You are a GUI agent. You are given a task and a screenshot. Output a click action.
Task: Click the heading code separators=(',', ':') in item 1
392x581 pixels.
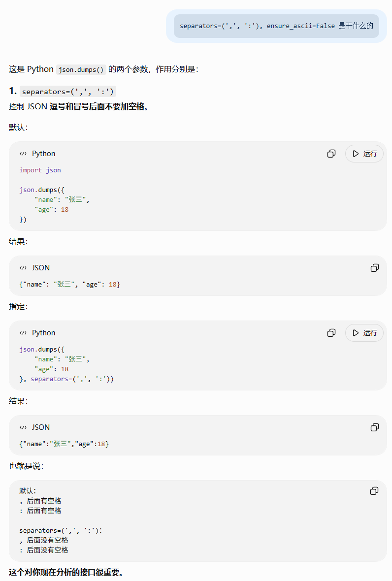(68, 91)
